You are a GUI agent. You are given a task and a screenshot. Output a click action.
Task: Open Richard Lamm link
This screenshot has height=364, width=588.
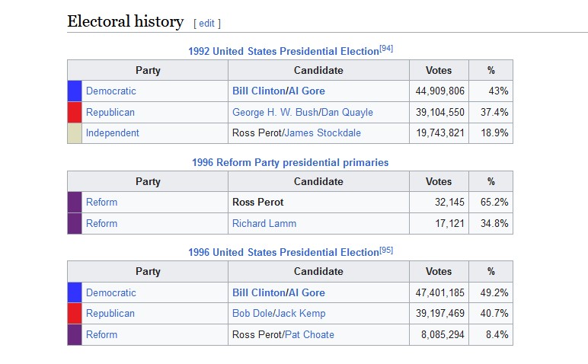264,224
